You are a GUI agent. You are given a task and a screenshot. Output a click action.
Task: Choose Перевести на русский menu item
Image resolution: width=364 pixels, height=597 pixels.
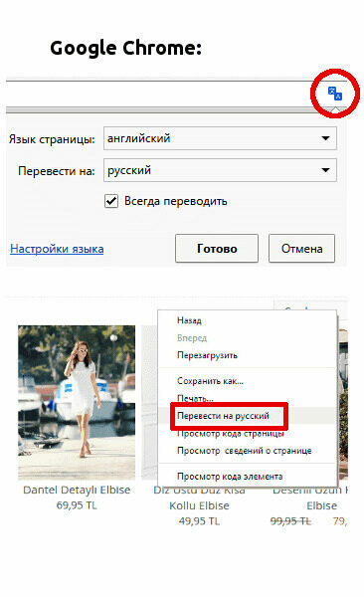click(x=223, y=416)
